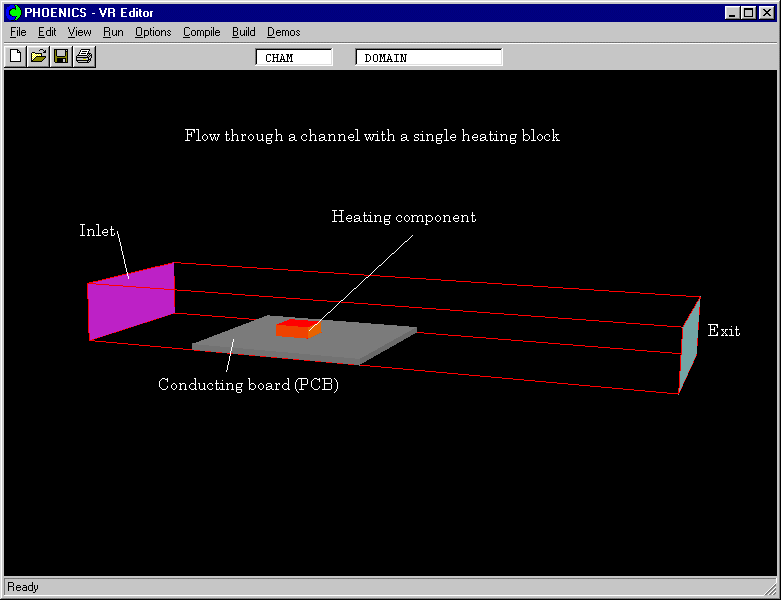Open the Build menu
This screenshot has height=600, width=781.
click(x=243, y=32)
